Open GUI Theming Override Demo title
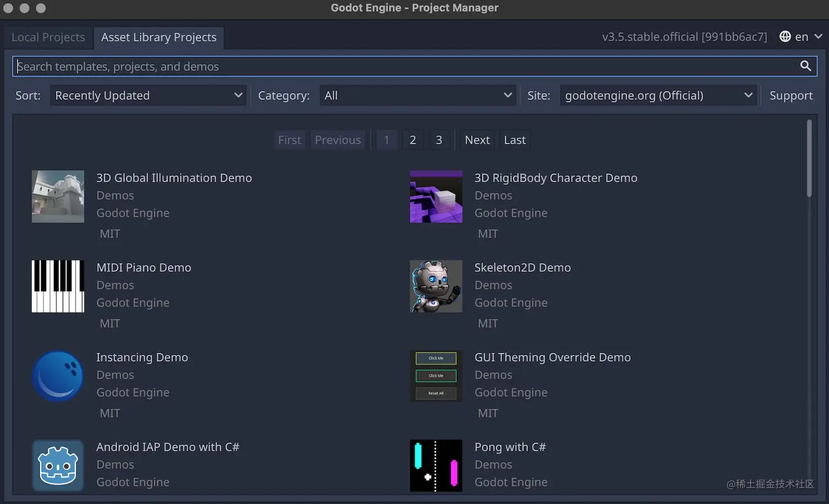 click(x=553, y=358)
